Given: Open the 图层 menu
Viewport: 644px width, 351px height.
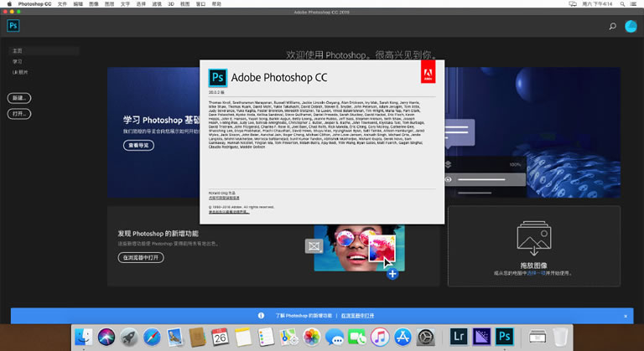Looking at the screenshot, I should coord(109,3).
